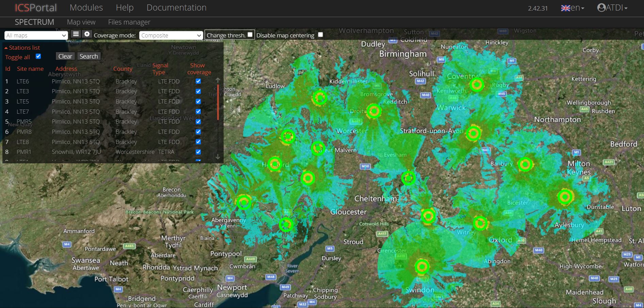Image resolution: width=644 pixels, height=308 pixels.
Task: Switch to Files manager tab
Action: (x=129, y=22)
